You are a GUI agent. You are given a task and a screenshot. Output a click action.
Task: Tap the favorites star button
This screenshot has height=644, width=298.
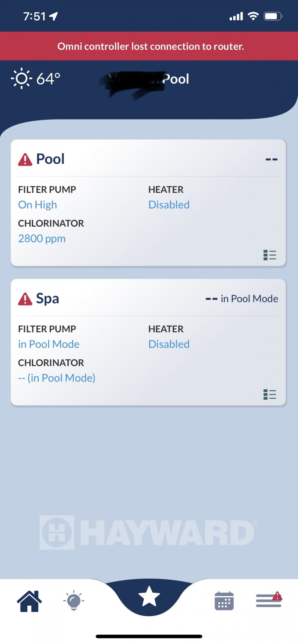pos(149,596)
